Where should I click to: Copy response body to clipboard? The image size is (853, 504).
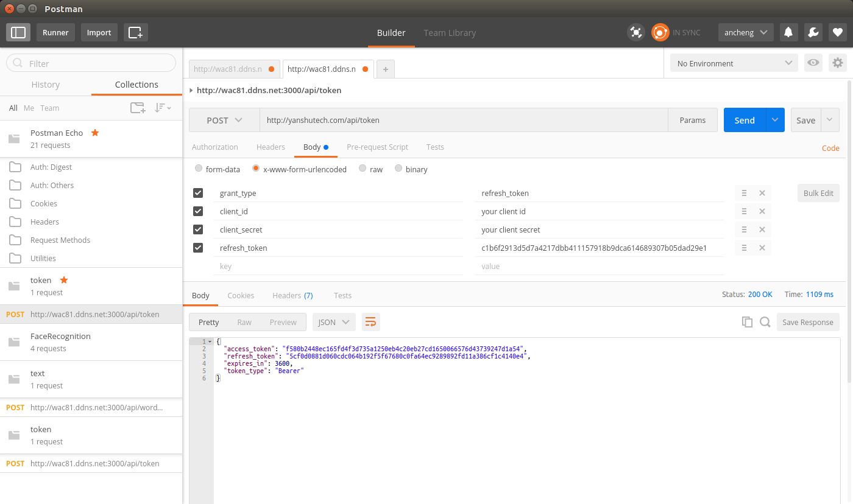click(747, 322)
